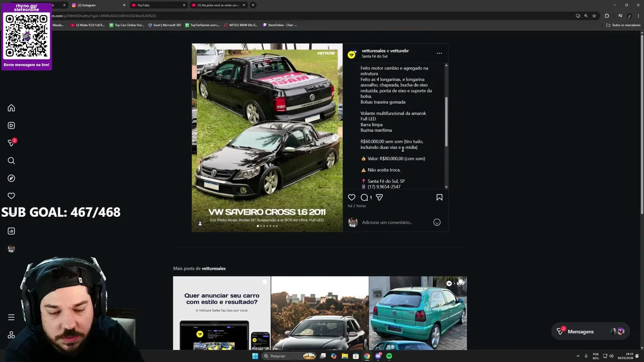644x362 pixels.
Task: Click the post time 'há 2 horas'
Action: pyautogui.click(x=357, y=206)
